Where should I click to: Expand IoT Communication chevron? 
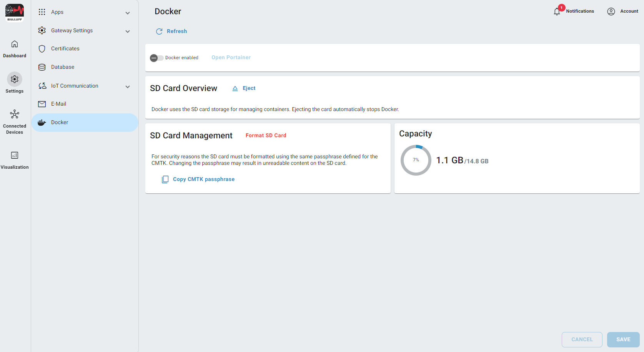[128, 87]
